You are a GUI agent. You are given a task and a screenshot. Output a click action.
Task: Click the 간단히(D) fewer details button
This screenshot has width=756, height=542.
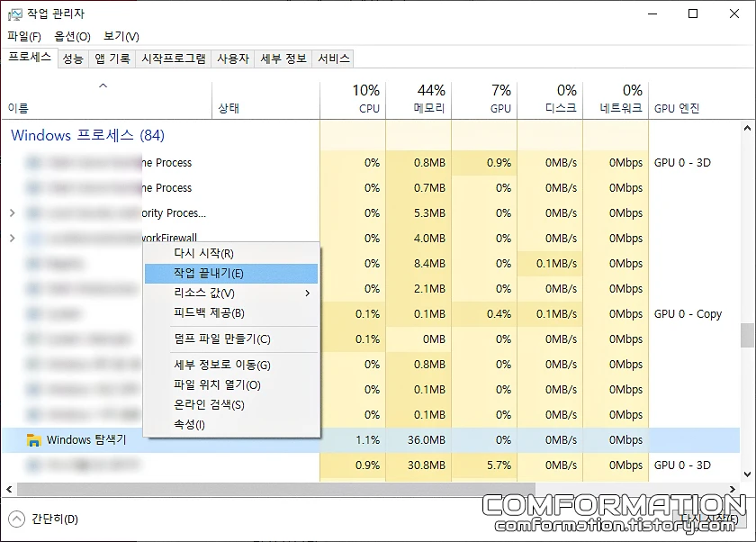click(43, 519)
